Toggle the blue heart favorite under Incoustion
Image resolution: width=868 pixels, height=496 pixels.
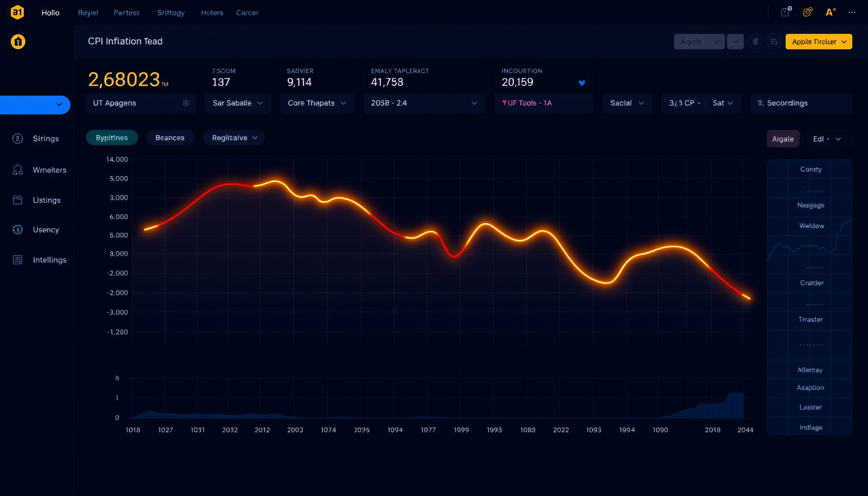(582, 83)
